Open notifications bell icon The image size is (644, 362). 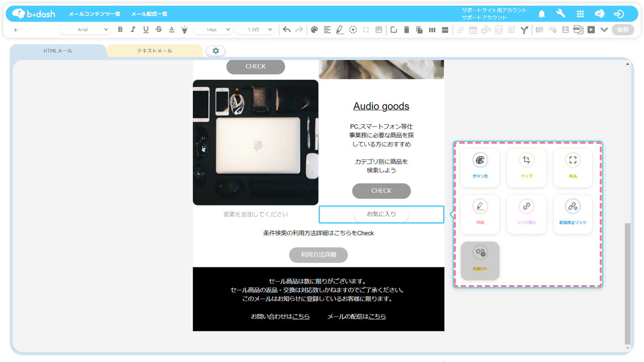point(542,14)
